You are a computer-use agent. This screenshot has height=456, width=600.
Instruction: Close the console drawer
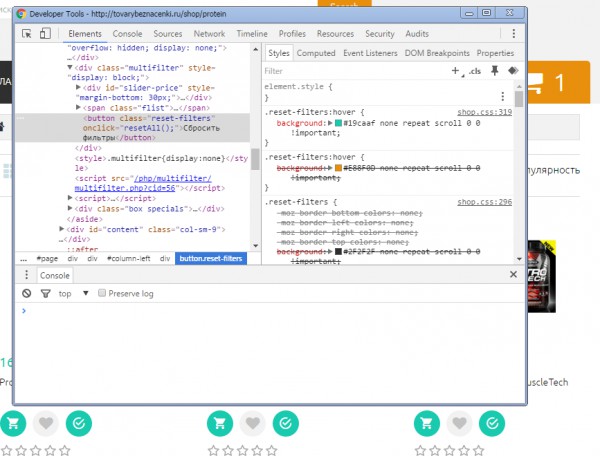coord(514,274)
